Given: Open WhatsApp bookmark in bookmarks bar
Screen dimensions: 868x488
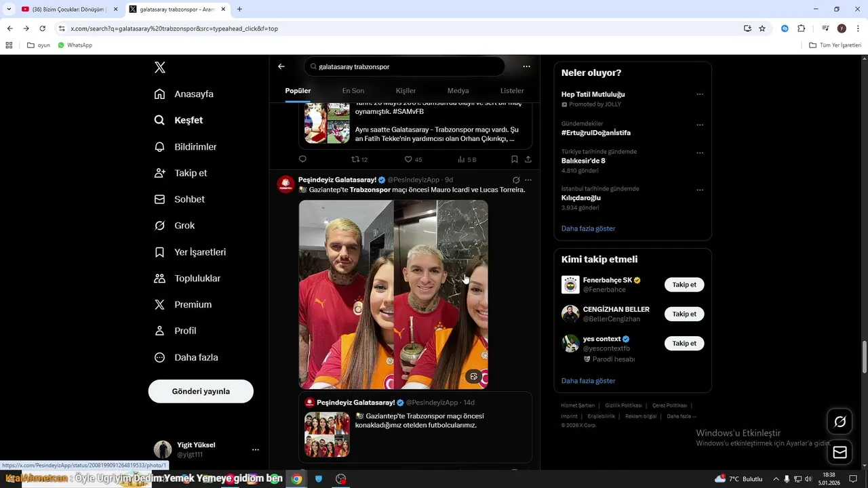Looking at the screenshot, I should point(75,45).
